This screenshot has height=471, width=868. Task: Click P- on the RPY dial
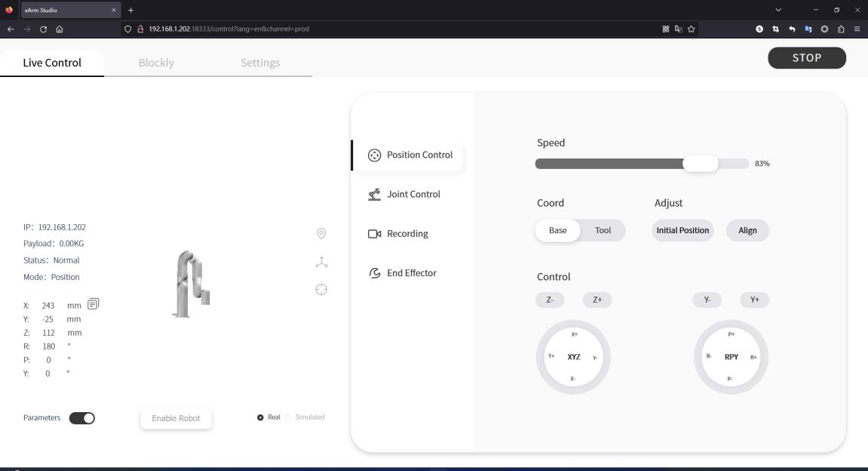click(x=730, y=379)
